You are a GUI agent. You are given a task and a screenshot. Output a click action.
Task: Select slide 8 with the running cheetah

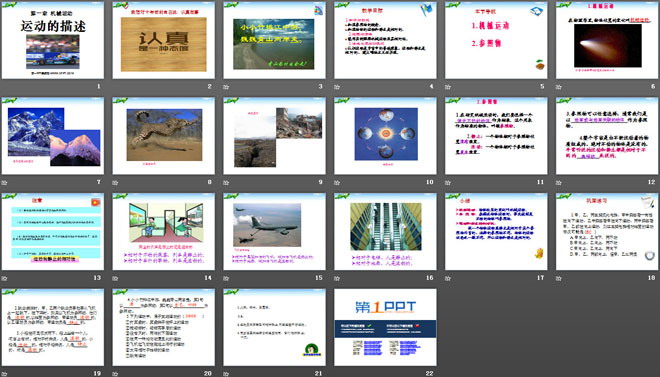[163, 136]
